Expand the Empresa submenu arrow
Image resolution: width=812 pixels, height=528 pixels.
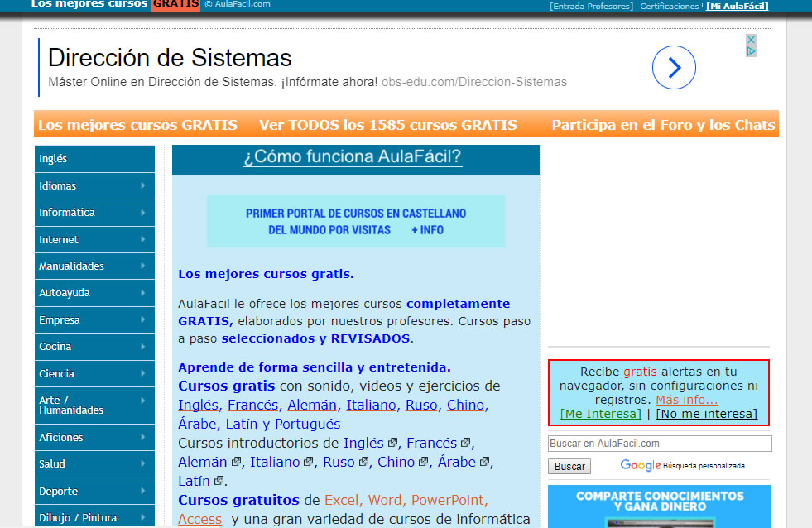[x=143, y=319]
